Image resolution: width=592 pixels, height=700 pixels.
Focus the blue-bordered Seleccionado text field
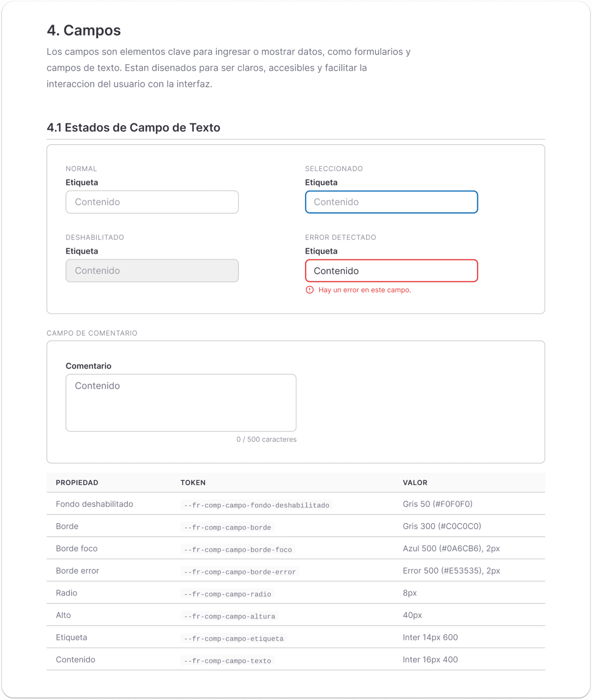(x=391, y=202)
